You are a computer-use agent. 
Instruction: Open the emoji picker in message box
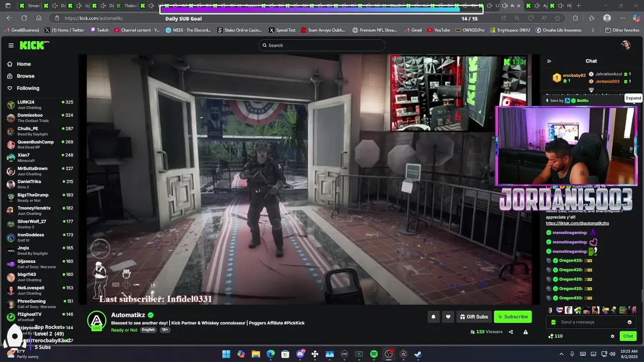(629, 322)
